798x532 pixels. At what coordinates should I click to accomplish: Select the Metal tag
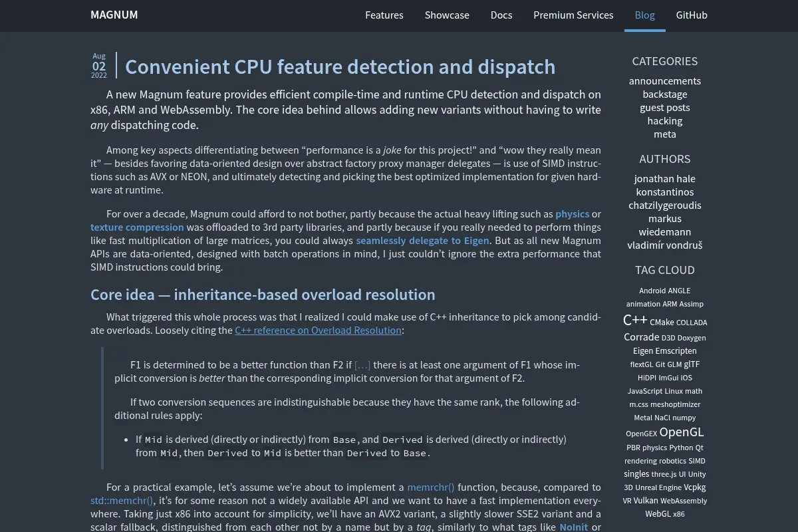[x=643, y=418]
